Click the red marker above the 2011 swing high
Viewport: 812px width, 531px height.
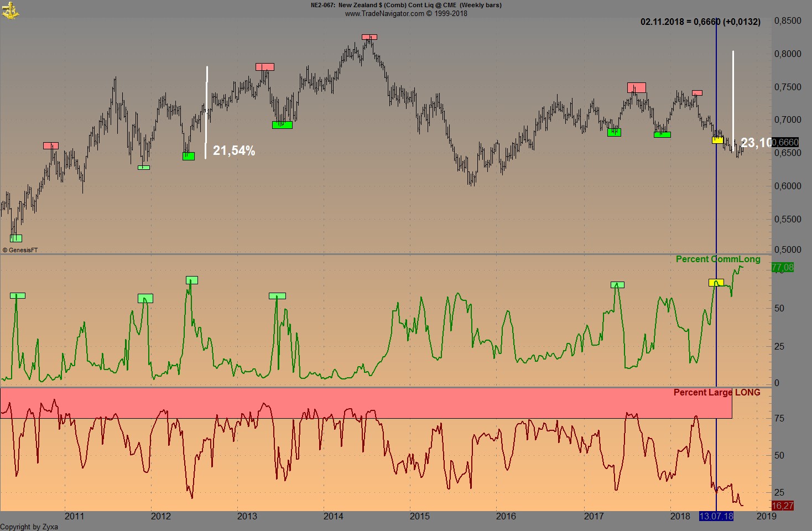point(50,145)
